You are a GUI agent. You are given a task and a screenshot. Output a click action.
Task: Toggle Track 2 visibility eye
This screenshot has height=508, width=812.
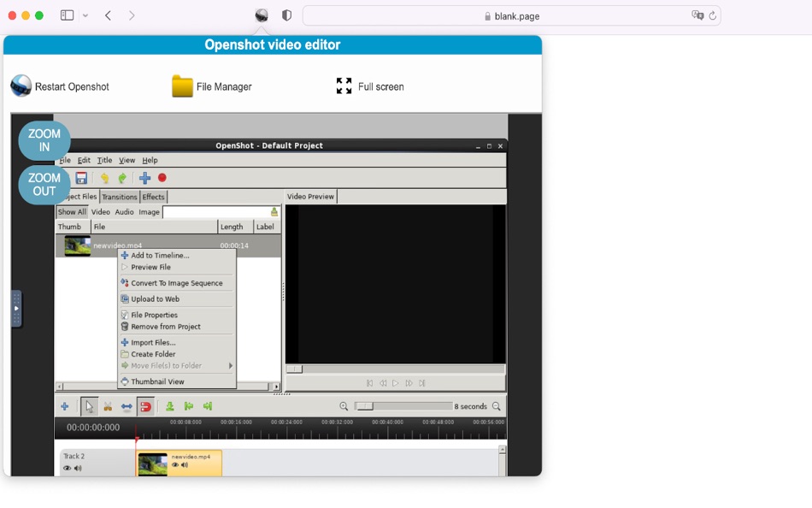point(67,469)
